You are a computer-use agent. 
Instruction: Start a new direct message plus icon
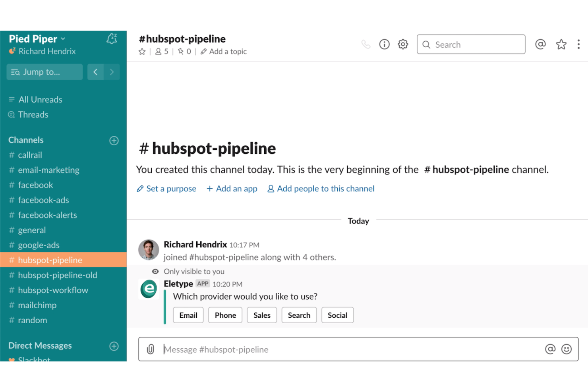114,346
